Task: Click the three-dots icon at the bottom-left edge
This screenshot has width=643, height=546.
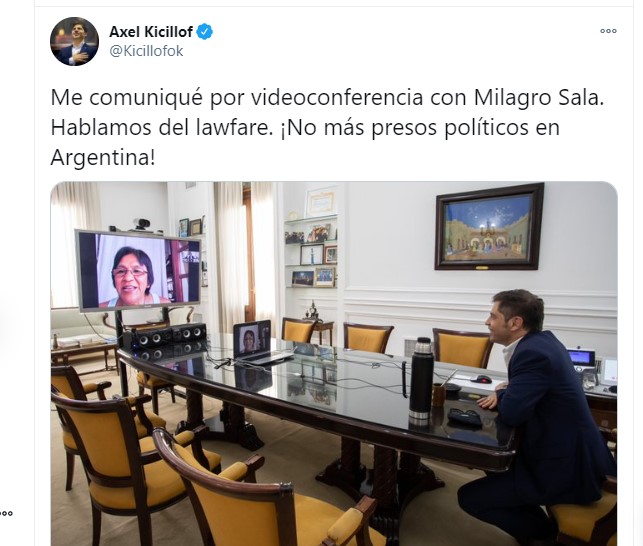Action: [x=6, y=513]
